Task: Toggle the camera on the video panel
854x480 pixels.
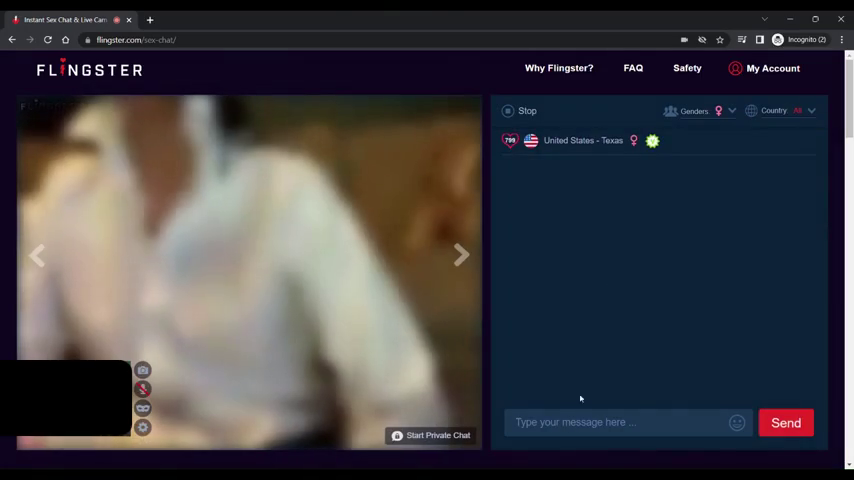Action: [143, 370]
